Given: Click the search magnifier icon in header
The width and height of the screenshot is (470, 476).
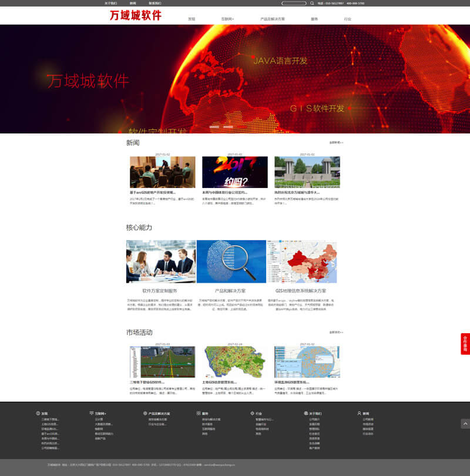Looking at the screenshot, I should [312, 3].
